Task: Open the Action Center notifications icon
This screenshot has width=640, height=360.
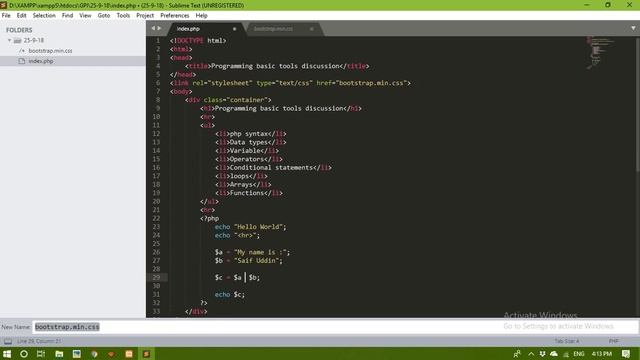Action: coord(626,354)
